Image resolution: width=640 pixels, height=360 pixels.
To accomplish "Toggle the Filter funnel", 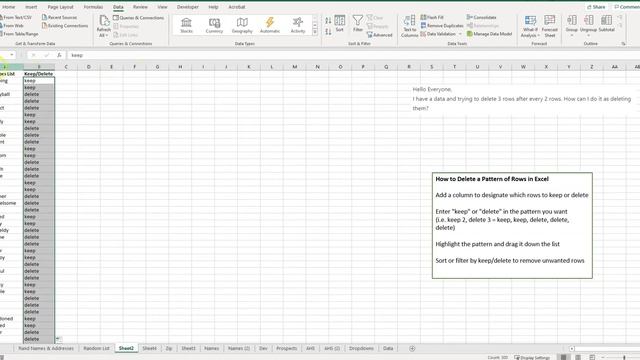I will coord(358,24).
